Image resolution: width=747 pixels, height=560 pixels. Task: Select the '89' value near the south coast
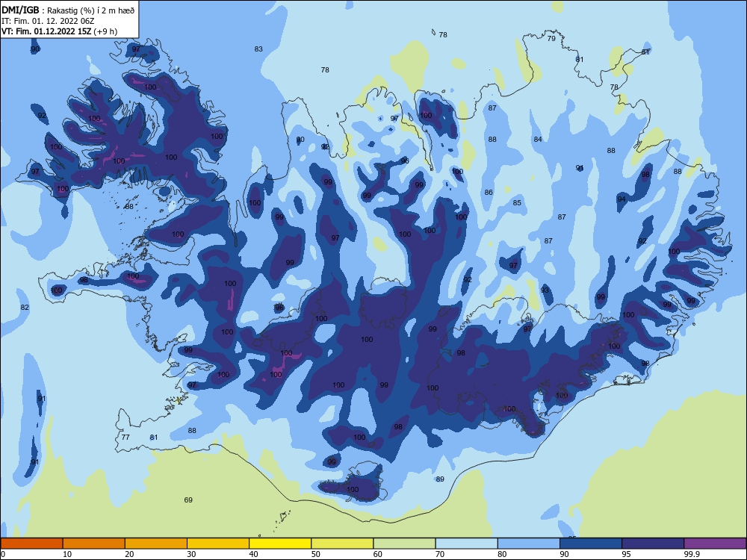[440, 479]
